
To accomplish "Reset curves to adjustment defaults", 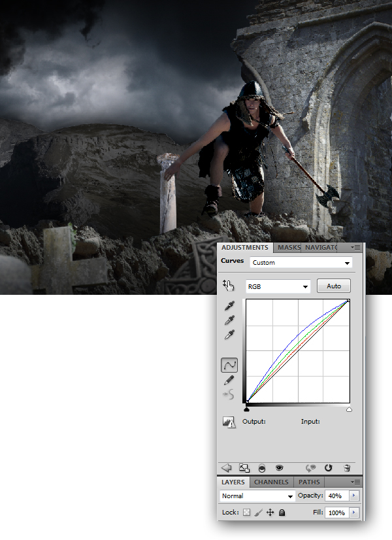I will click(x=328, y=467).
